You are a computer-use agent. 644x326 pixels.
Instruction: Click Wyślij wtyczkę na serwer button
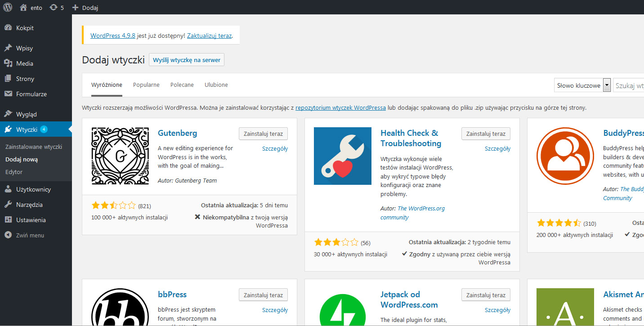point(187,60)
